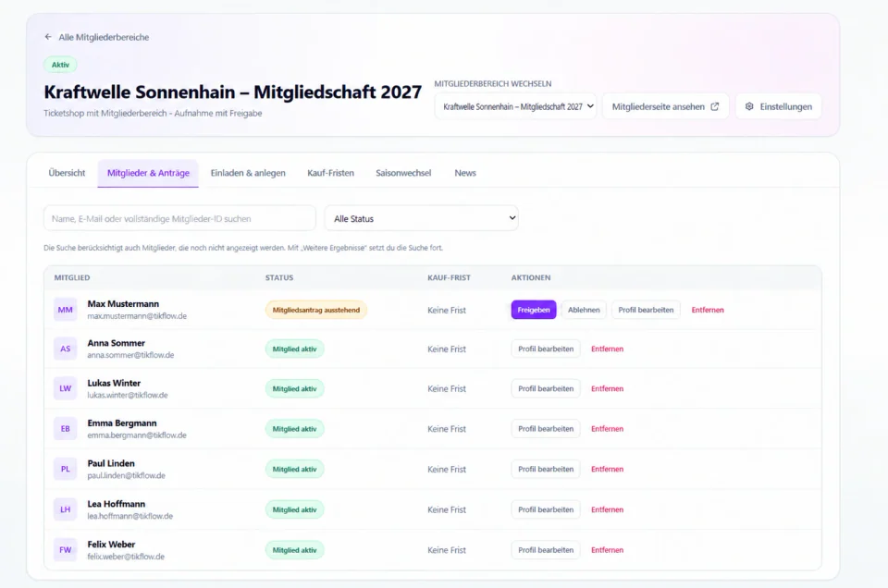Click the AKTIONEN column header
This screenshot has height=588, width=888.
[531, 277]
